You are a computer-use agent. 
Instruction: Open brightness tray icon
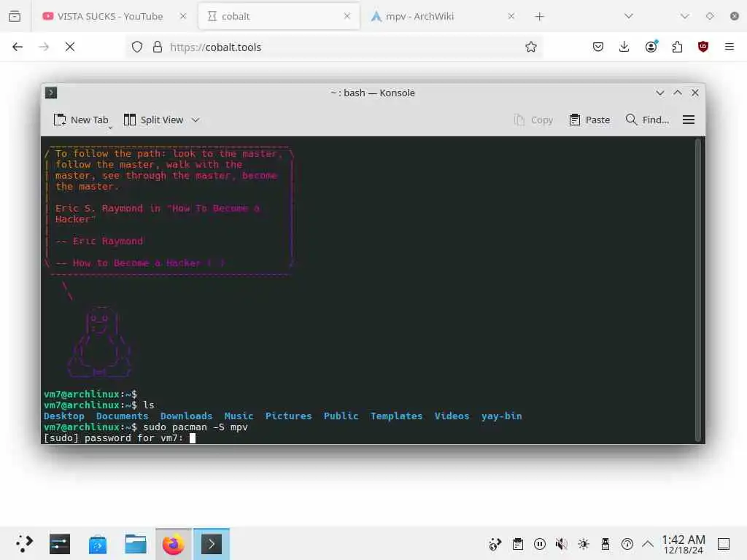coord(584,544)
